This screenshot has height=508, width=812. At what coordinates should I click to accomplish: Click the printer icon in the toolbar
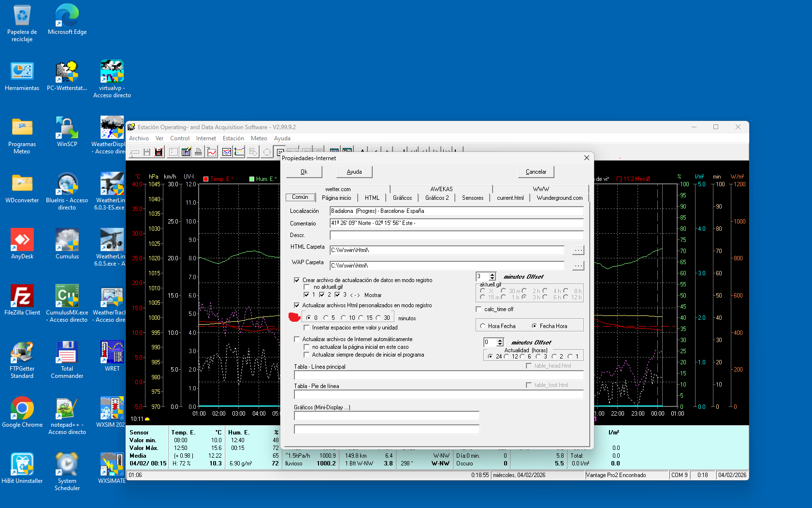coord(198,152)
